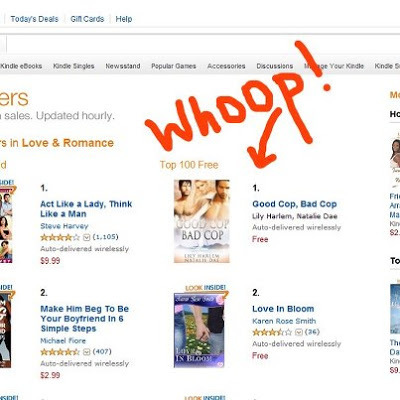
Task: Select Kindle Singles tab
Action: [74, 66]
